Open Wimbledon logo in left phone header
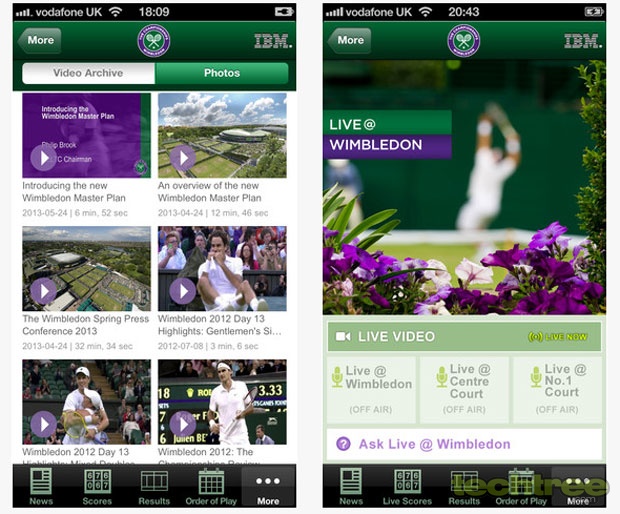620x514 pixels. [x=154, y=41]
